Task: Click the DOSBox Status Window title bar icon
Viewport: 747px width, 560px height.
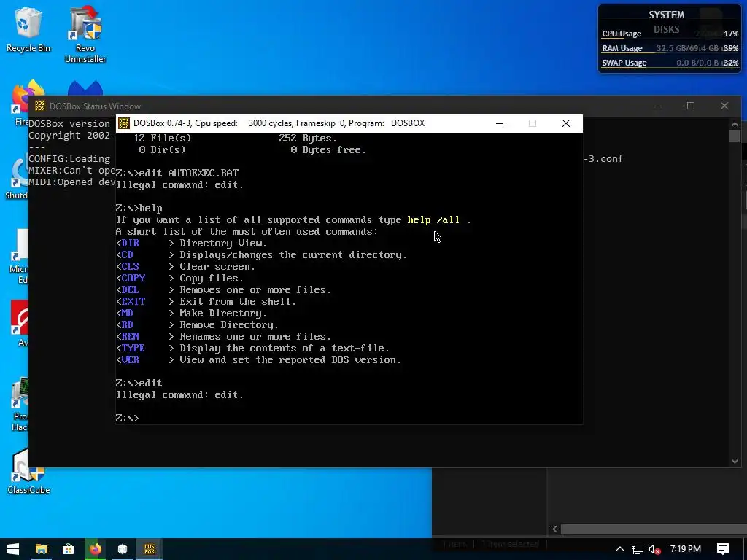Action: tap(40, 106)
